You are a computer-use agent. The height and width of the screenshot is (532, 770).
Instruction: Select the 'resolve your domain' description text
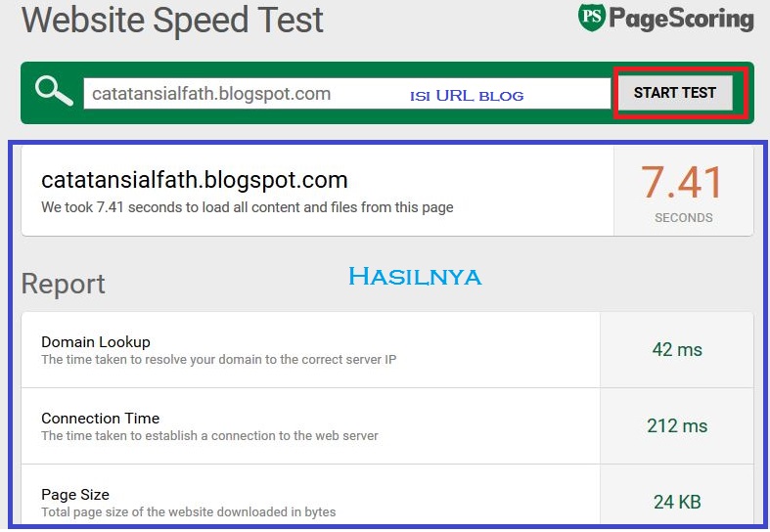coord(218,360)
